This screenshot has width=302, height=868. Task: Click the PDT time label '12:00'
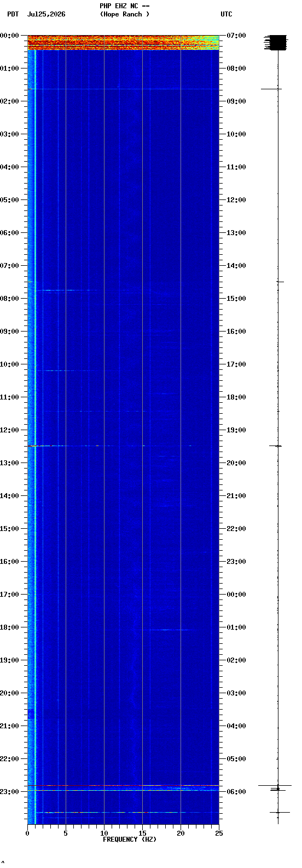point(9,430)
